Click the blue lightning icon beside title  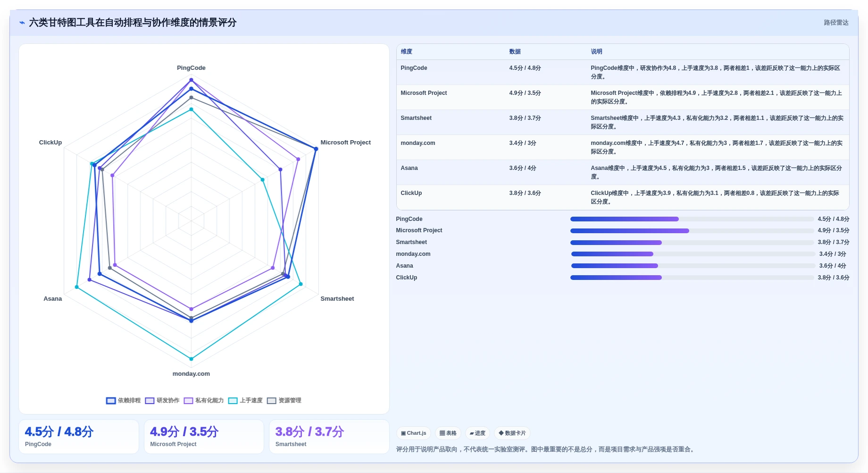click(22, 23)
